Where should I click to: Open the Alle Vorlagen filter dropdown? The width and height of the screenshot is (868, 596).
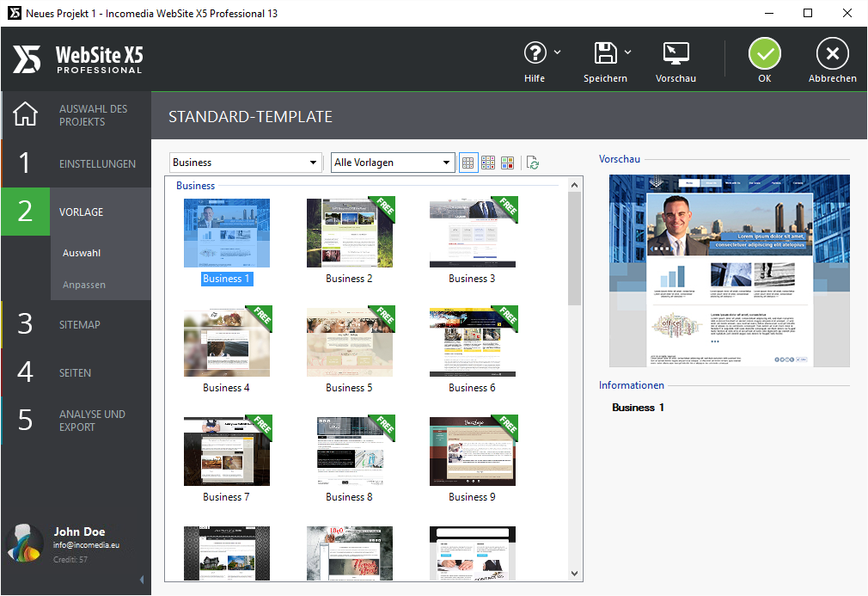pyautogui.click(x=392, y=162)
